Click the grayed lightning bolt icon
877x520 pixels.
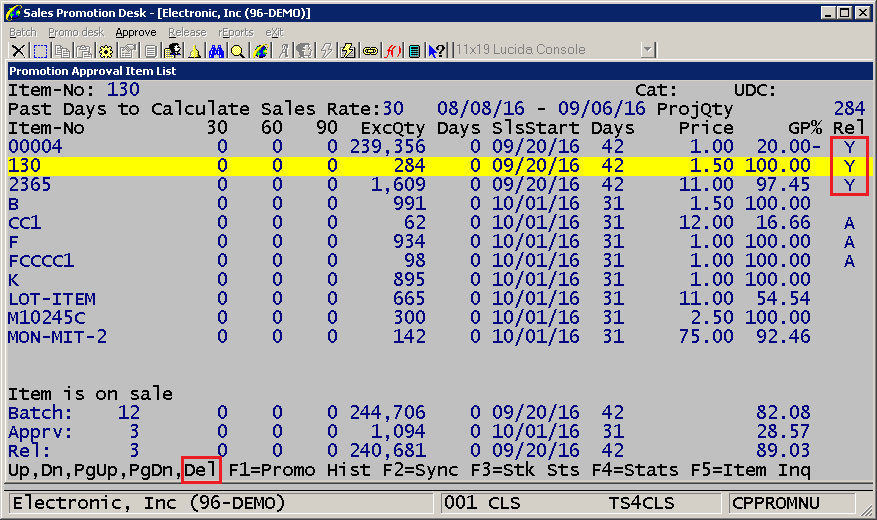[x=326, y=51]
